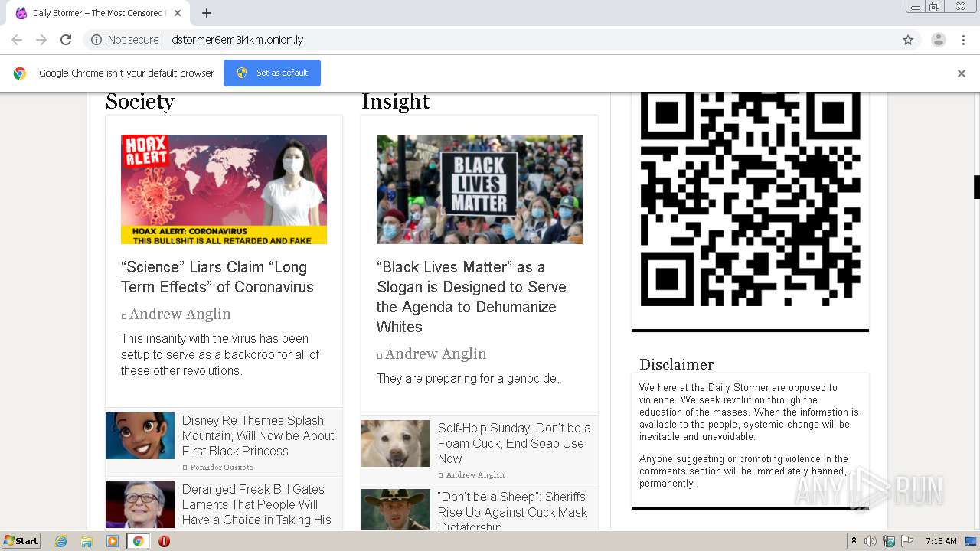Click Andrew Anglin author under Society article

(180, 314)
